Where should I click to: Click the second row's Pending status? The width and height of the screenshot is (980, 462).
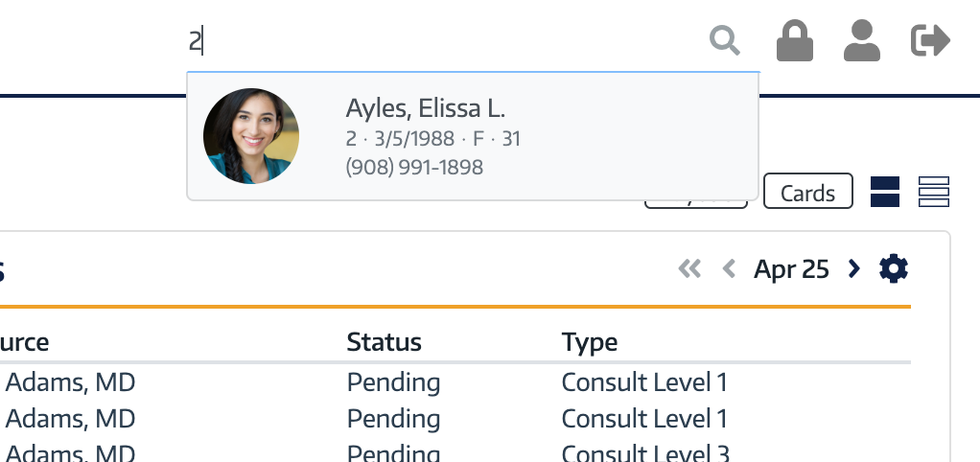click(x=394, y=418)
